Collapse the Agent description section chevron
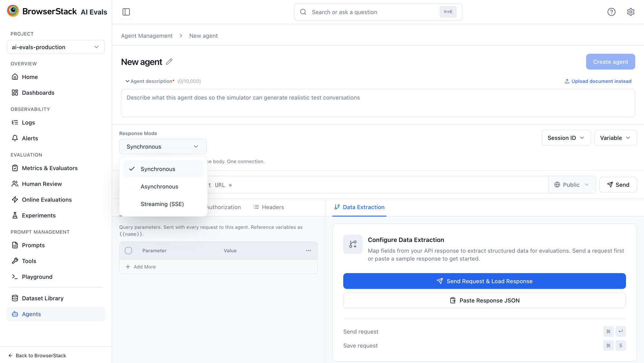 click(x=128, y=81)
